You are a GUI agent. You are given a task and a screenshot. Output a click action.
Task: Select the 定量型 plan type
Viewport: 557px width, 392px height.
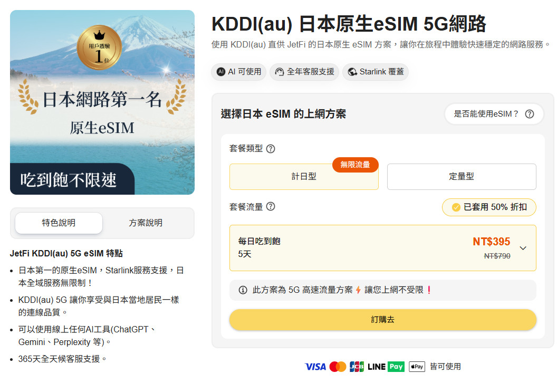461,177
